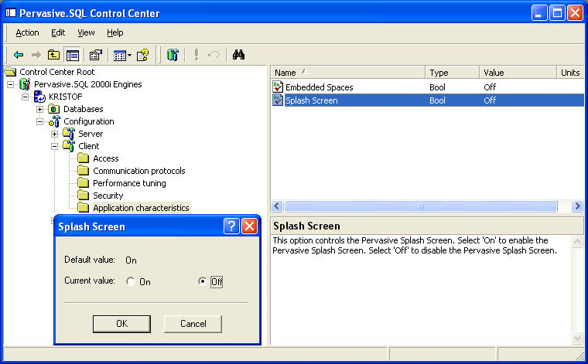Click the Pervasive engine tools toolbar icon
Viewport: 588px width, 364px height.
(x=173, y=55)
